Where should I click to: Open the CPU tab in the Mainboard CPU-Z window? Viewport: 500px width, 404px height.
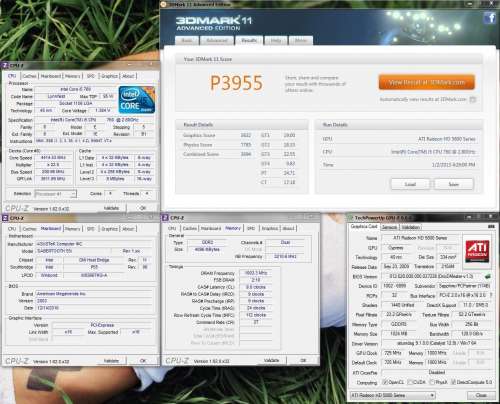pyautogui.click(x=12, y=229)
